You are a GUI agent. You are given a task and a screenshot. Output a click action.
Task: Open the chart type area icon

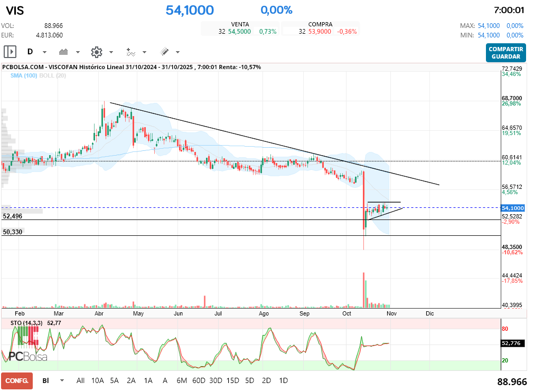(63, 52)
